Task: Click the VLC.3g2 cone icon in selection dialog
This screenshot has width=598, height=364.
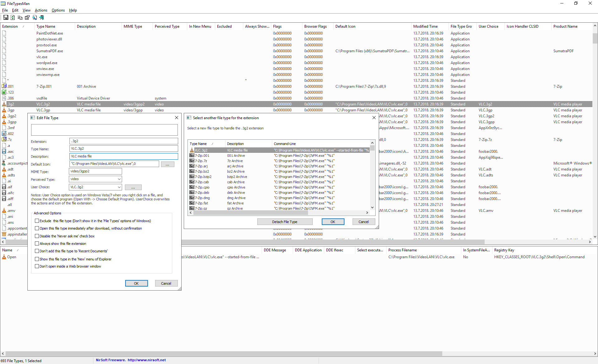Action: click(x=192, y=150)
